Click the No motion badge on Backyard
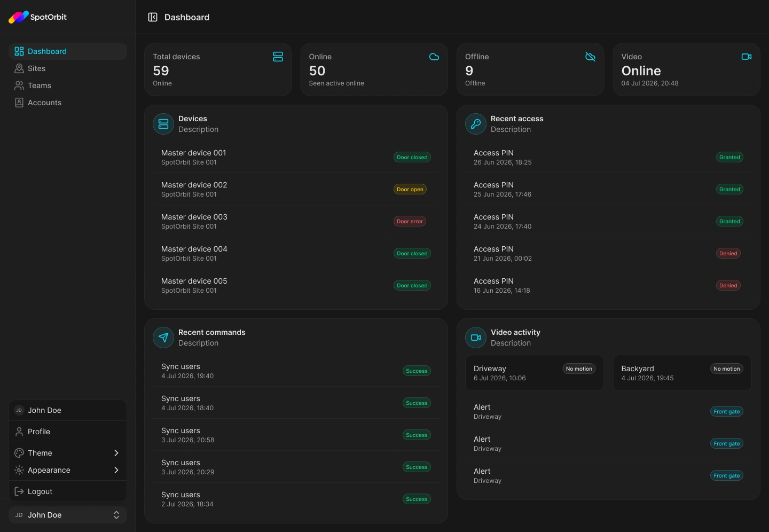Viewport: 769px width, 532px height. tap(727, 369)
